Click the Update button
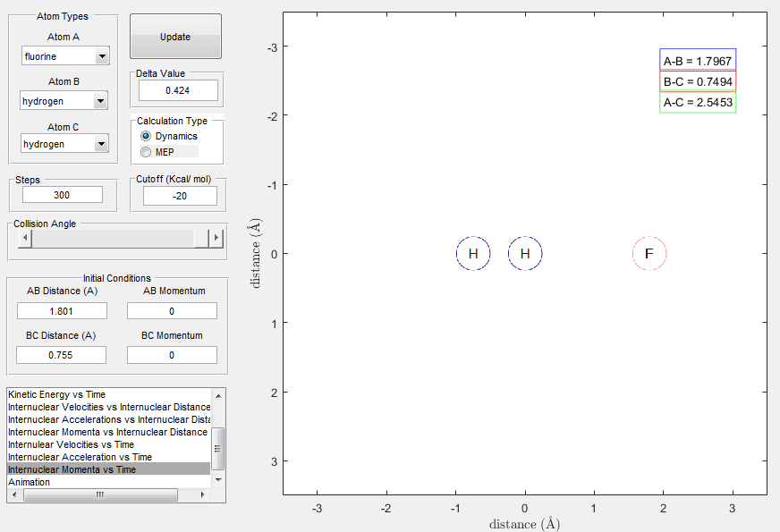 (x=175, y=37)
